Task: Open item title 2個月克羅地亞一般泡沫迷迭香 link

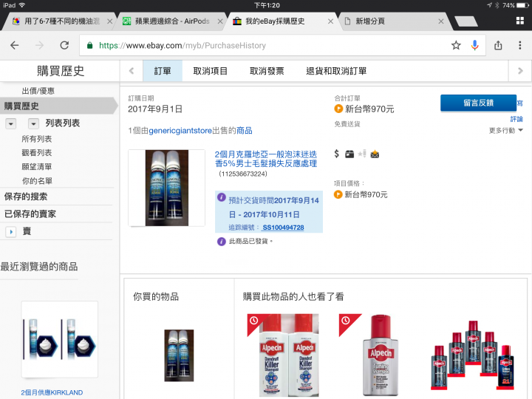Action: pyautogui.click(x=266, y=159)
